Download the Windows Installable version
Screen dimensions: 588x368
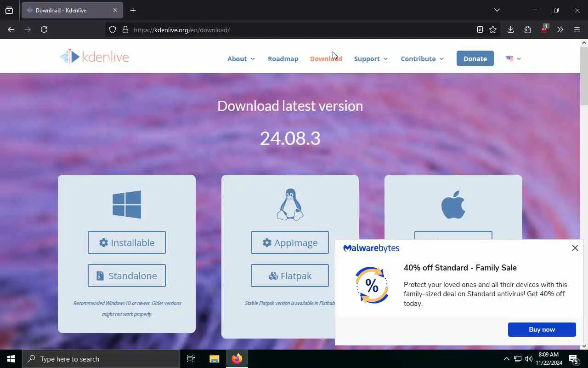[x=127, y=242]
